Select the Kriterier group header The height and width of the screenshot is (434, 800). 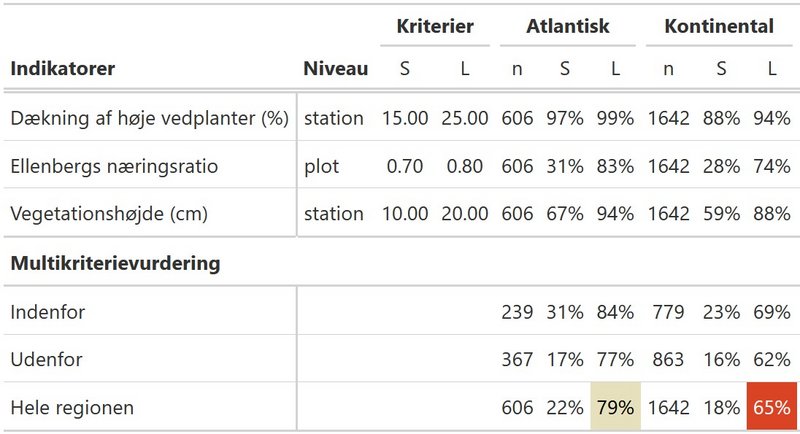tap(435, 26)
